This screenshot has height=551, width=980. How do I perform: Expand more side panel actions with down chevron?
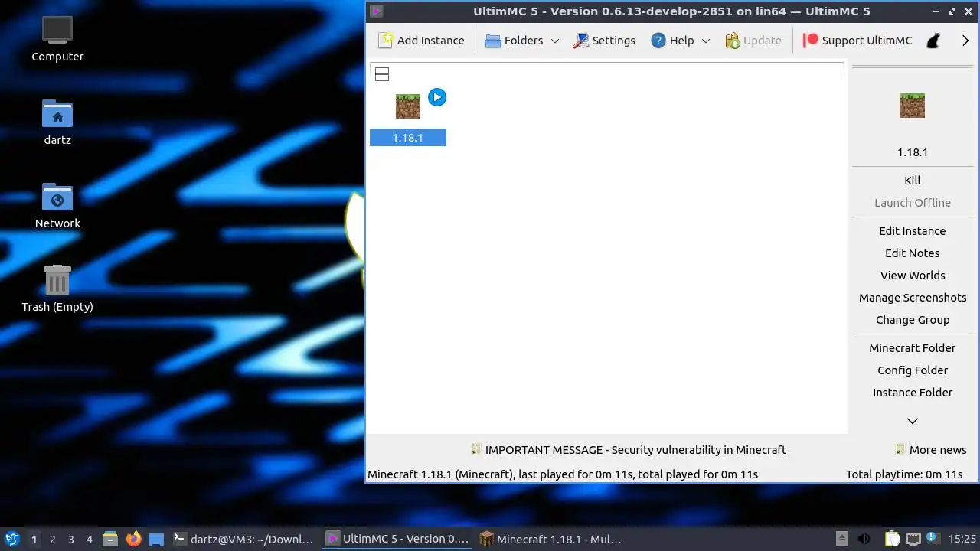coord(913,421)
